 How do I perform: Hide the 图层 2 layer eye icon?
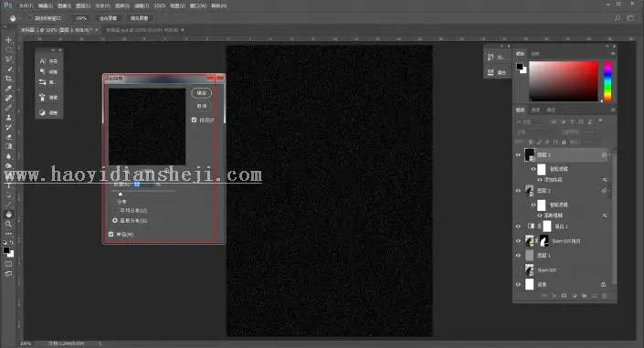click(x=518, y=191)
